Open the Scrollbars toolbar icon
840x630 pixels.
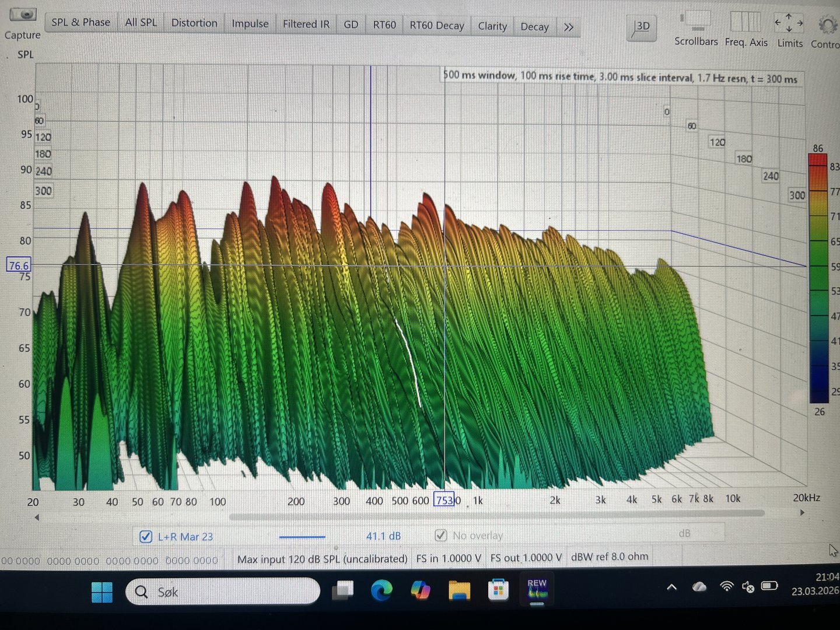click(696, 22)
